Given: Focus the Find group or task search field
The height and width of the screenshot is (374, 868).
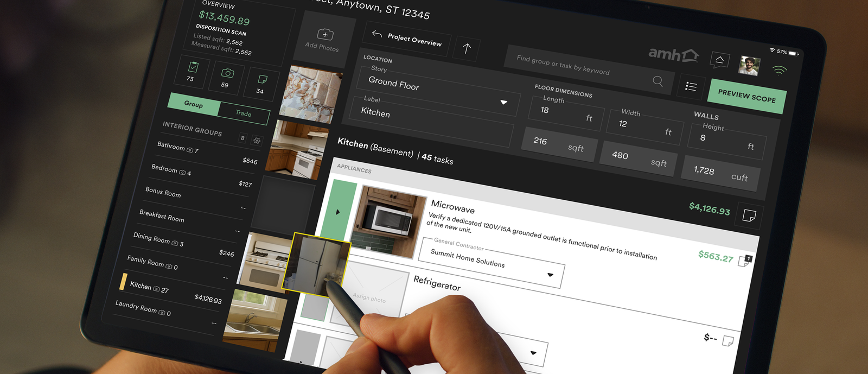Looking at the screenshot, I should (589, 69).
